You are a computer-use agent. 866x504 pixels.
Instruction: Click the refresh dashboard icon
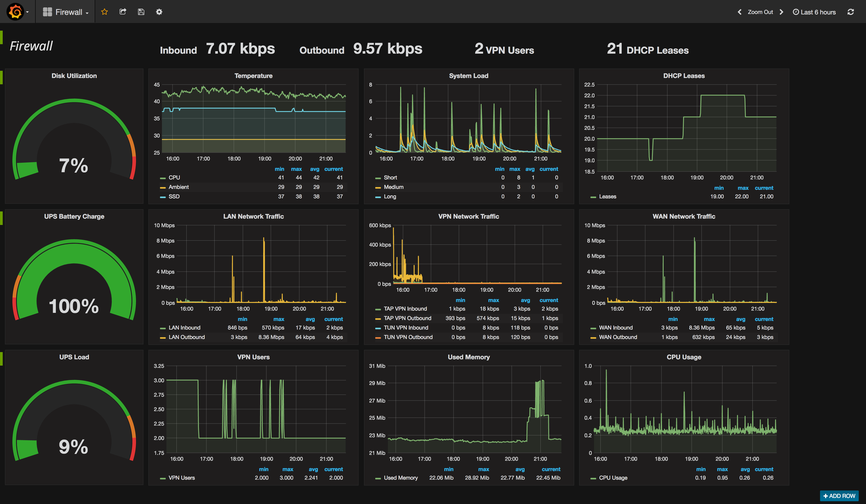850,12
